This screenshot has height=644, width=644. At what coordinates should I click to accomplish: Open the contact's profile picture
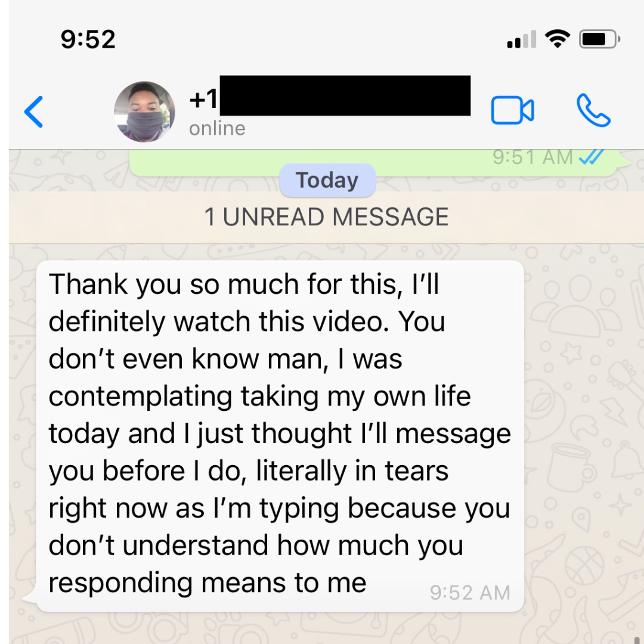[144, 112]
